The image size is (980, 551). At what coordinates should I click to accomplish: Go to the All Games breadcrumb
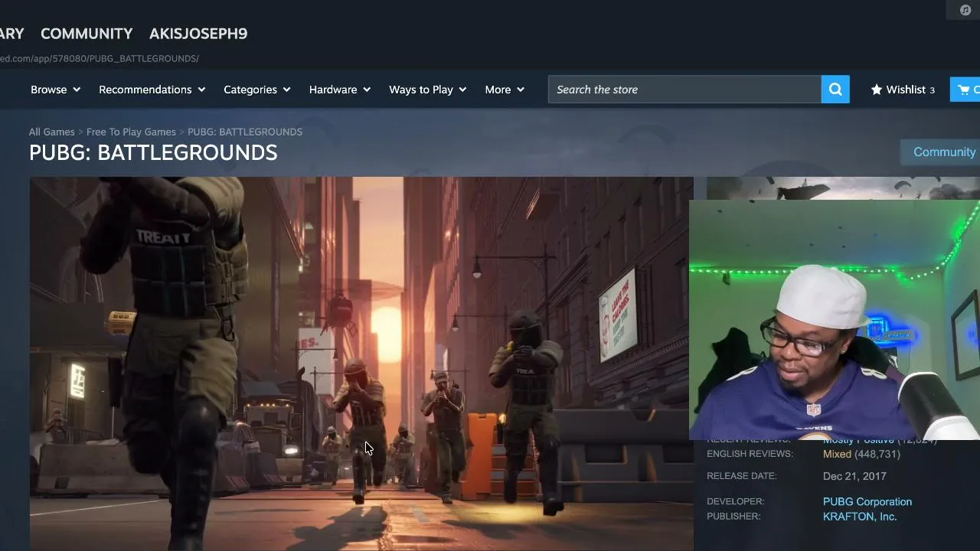click(x=52, y=132)
